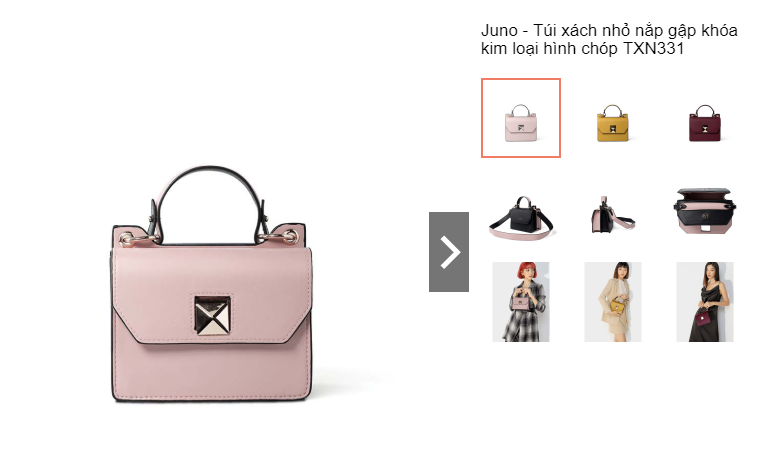The width and height of the screenshot is (758, 467).
Task: Click the pyramid metal clasp on main bag
Action: point(212,316)
